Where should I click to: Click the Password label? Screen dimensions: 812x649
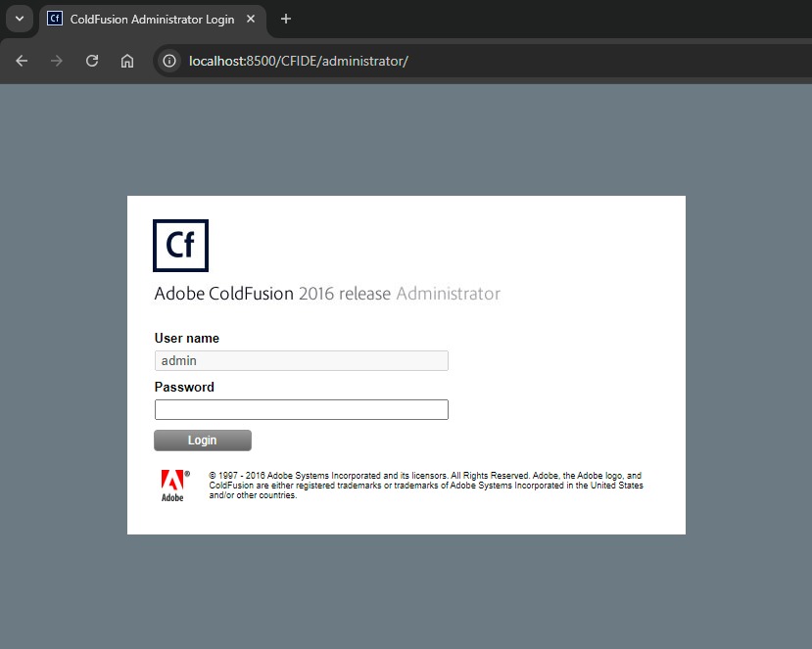184,387
